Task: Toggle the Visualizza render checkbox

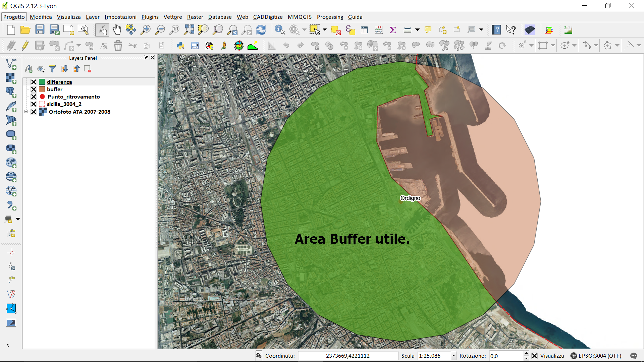Action: pos(535,356)
